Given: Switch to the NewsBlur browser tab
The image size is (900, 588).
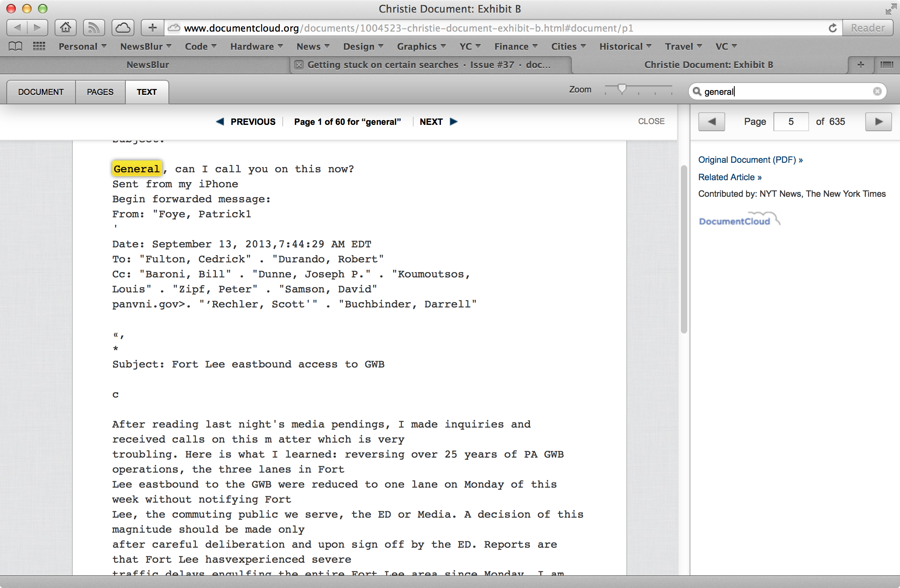Looking at the screenshot, I should [147, 65].
